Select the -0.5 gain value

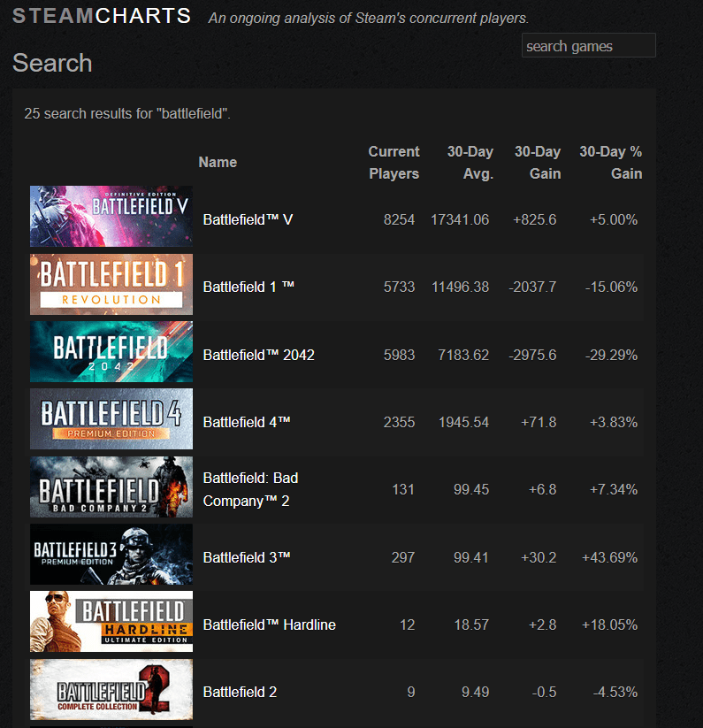coord(544,692)
